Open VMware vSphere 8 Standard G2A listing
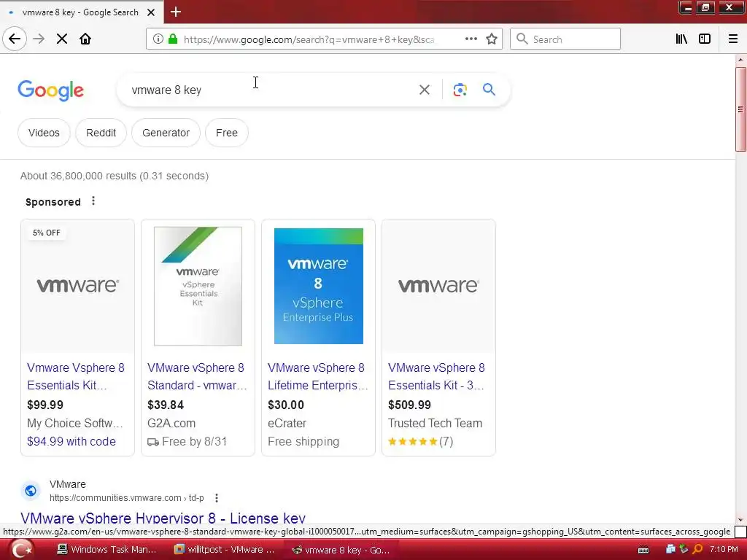 tap(197, 376)
